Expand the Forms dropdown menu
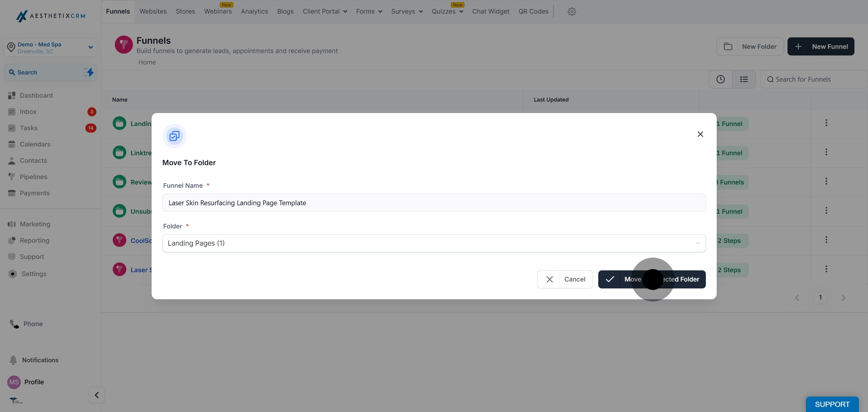868x412 pixels. point(369,11)
